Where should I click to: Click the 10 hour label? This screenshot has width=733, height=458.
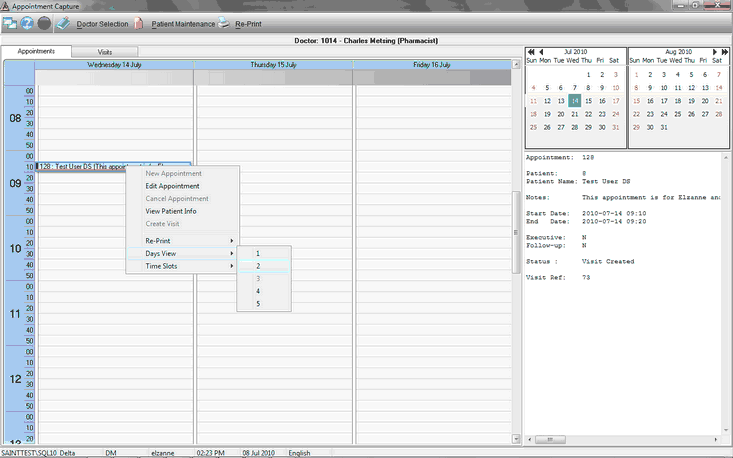tap(15, 248)
